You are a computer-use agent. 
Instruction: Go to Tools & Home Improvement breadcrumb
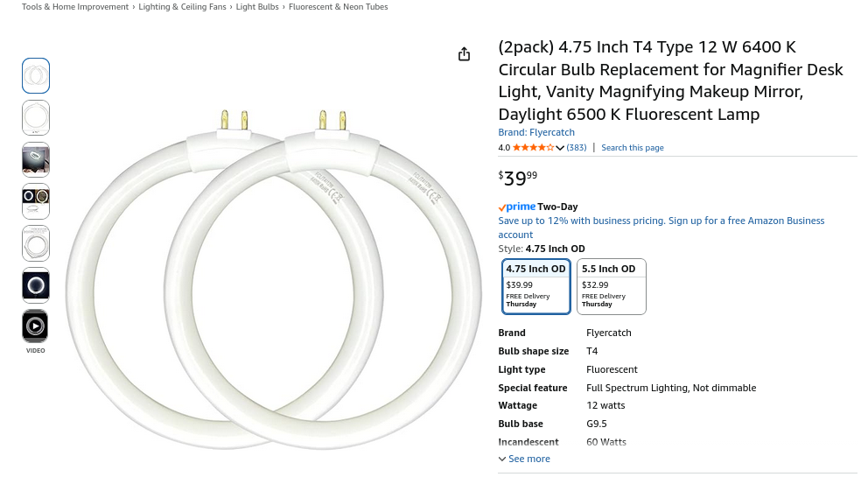[x=77, y=7]
